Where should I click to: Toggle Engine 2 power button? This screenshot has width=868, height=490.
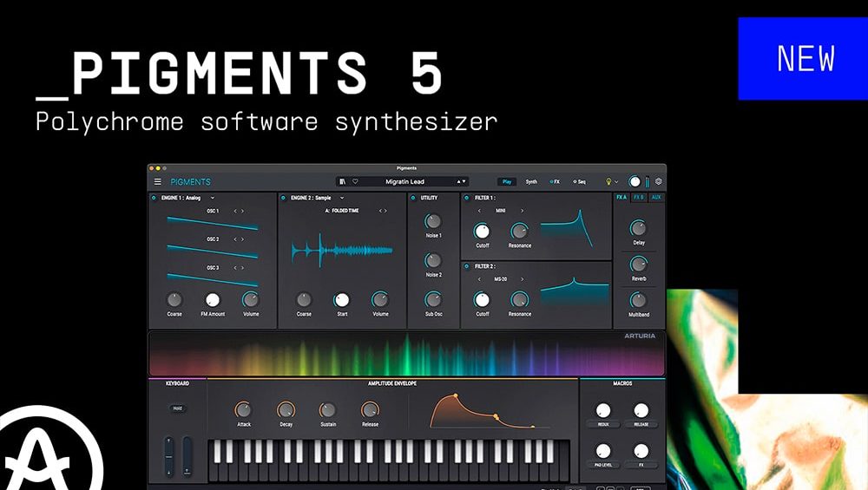[x=284, y=198]
